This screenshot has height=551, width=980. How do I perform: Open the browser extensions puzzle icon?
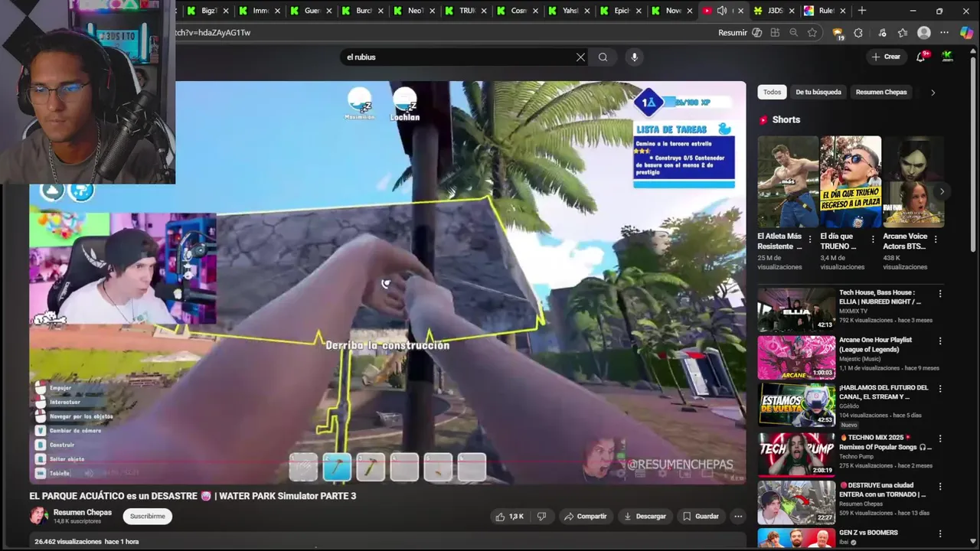858,33
